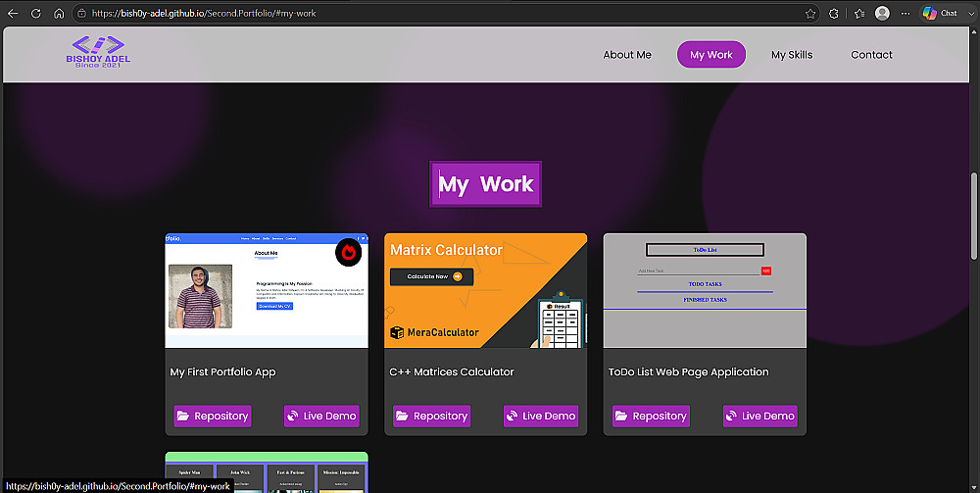
Task: Open the browser profile avatar
Action: pyautogui.click(x=882, y=13)
